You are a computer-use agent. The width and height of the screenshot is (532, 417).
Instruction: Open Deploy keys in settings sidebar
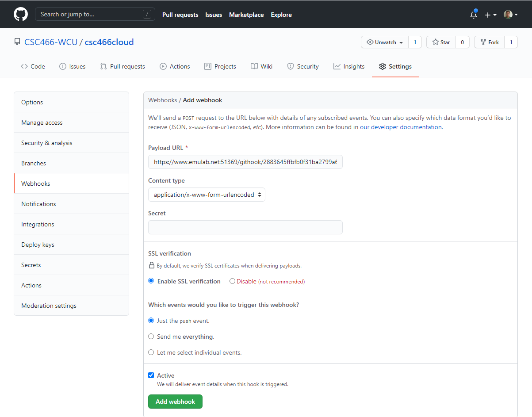tap(38, 245)
